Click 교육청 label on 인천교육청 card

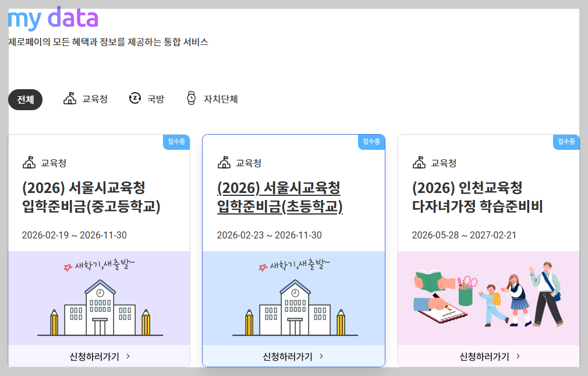(x=444, y=163)
